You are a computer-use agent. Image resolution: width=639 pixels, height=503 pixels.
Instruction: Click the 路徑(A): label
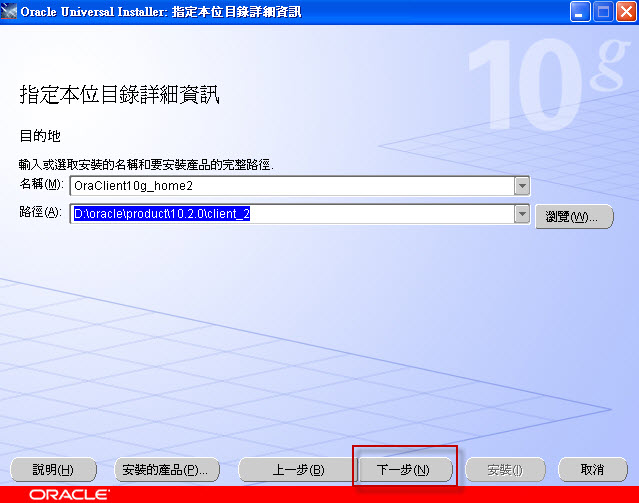point(41,212)
